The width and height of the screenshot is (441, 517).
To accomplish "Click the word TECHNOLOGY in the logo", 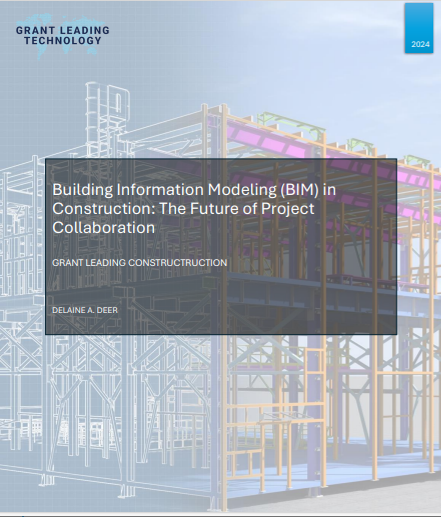I will click(x=63, y=41).
